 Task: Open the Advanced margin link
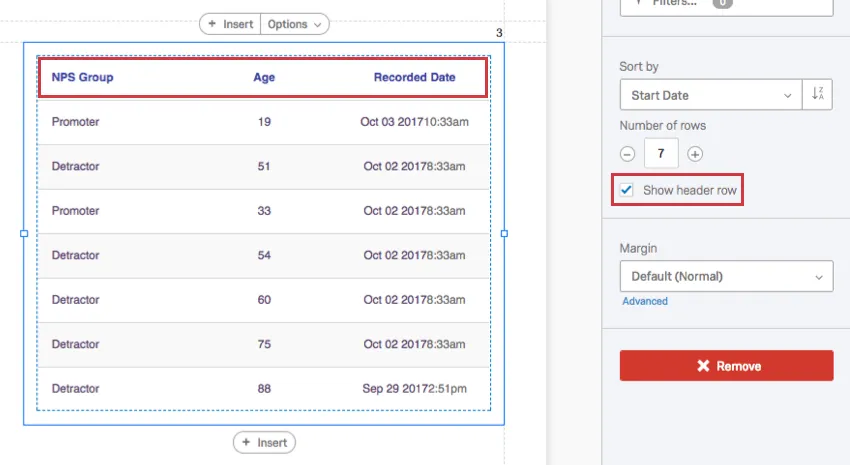click(645, 301)
